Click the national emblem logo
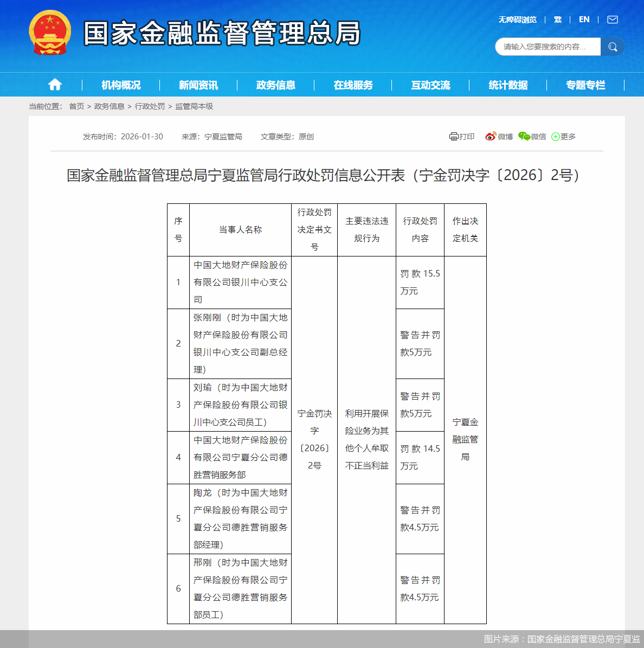 pos(50,31)
